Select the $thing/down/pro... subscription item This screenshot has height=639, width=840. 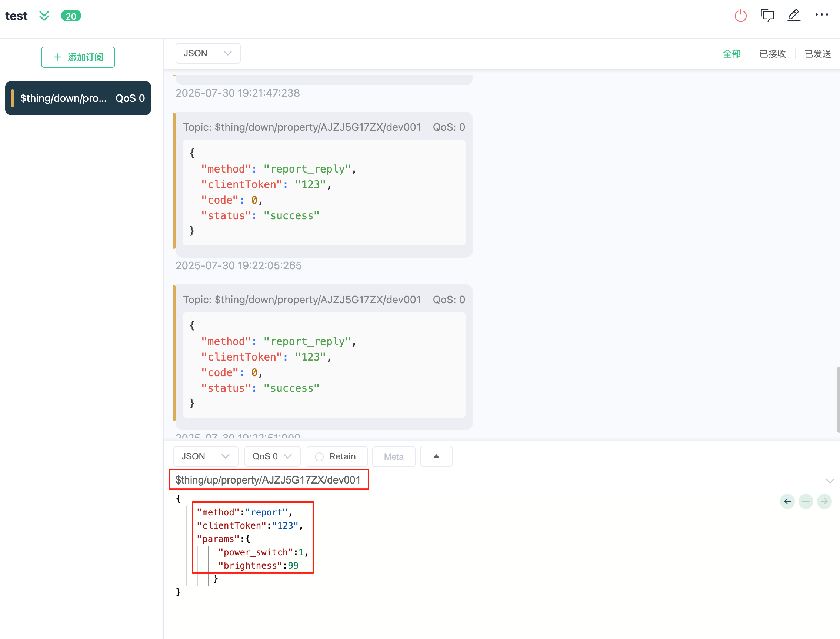pyautogui.click(x=78, y=98)
